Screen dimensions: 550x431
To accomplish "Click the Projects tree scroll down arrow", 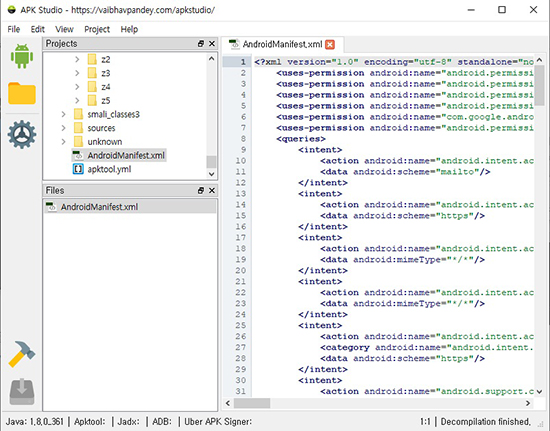I will 212,174.
